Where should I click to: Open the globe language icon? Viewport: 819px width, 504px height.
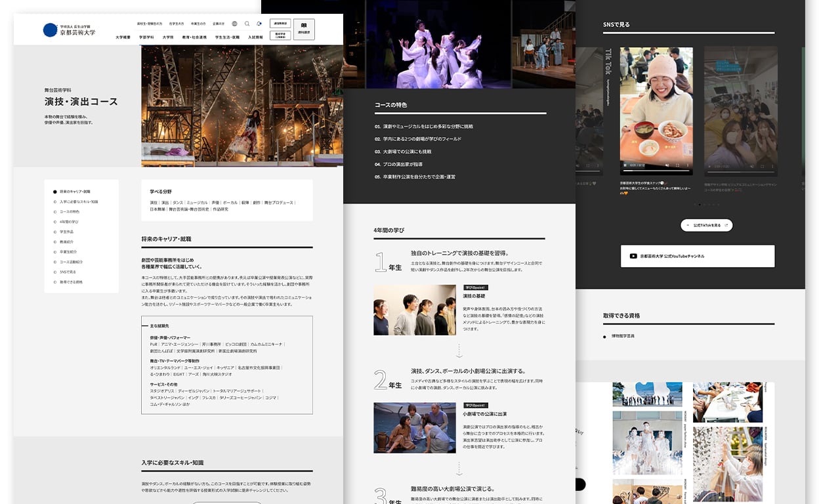pyautogui.click(x=234, y=24)
